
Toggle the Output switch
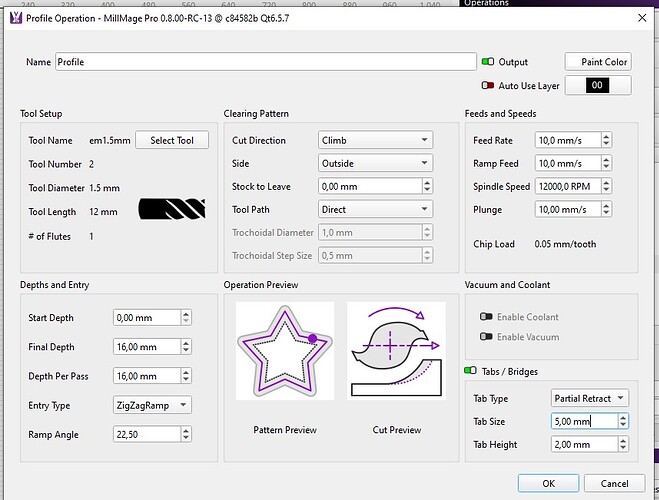(x=489, y=62)
